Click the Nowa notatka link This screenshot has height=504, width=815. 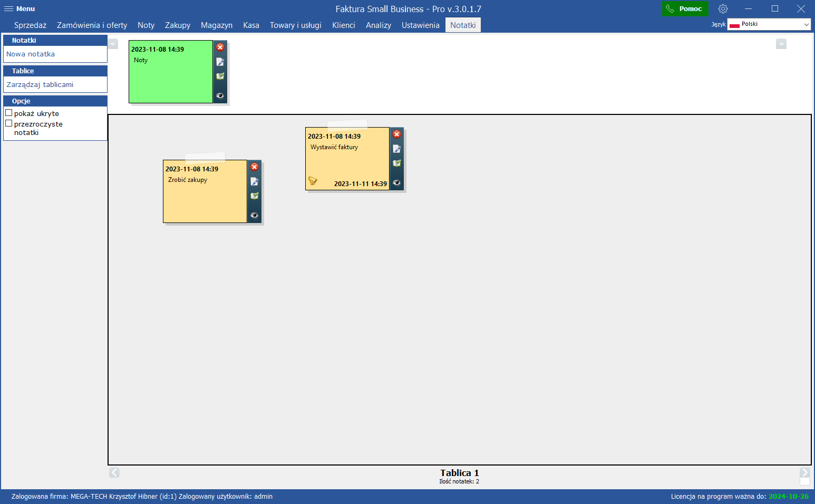31,54
